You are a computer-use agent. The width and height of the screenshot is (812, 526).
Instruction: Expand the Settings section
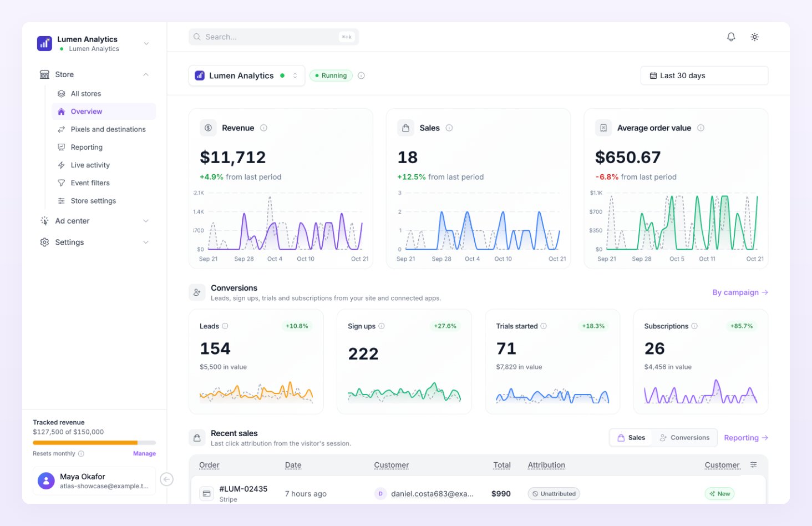tap(146, 242)
